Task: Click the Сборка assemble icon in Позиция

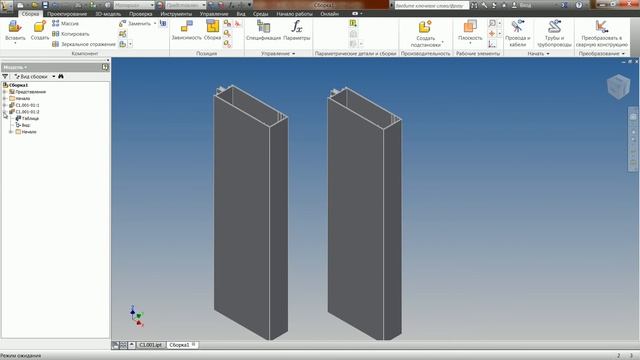Action: 212,26
